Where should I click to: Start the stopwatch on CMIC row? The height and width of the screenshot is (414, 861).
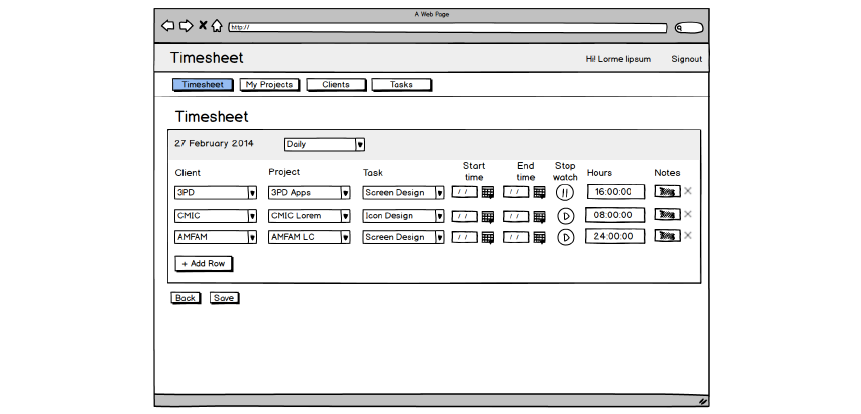[x=565, y=215]
